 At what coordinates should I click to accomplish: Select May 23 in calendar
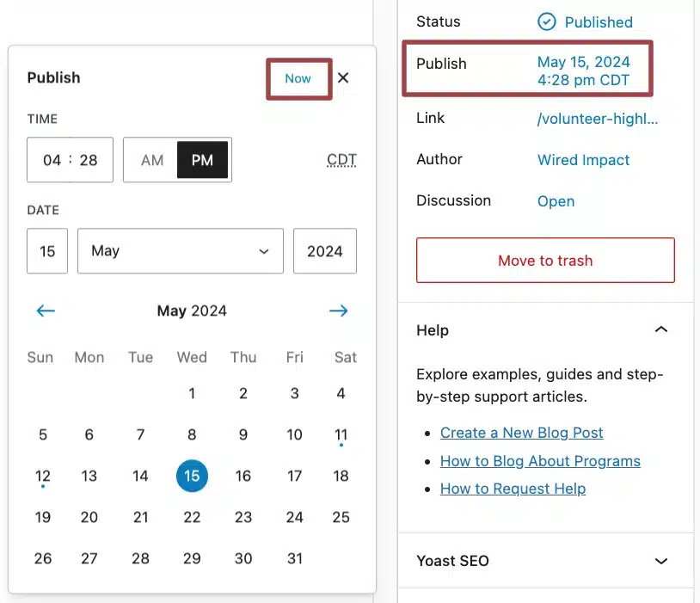point(243,517)
